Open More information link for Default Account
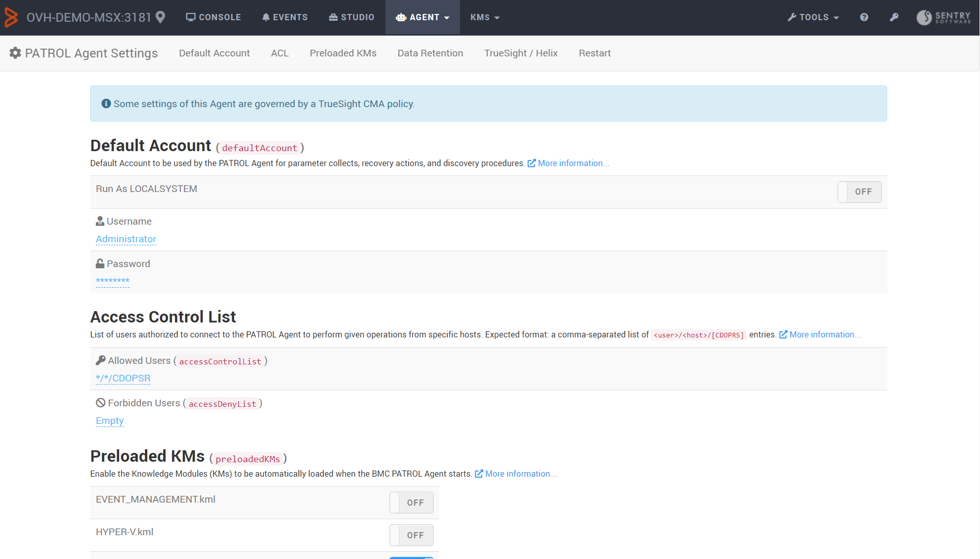 (568, 163)
